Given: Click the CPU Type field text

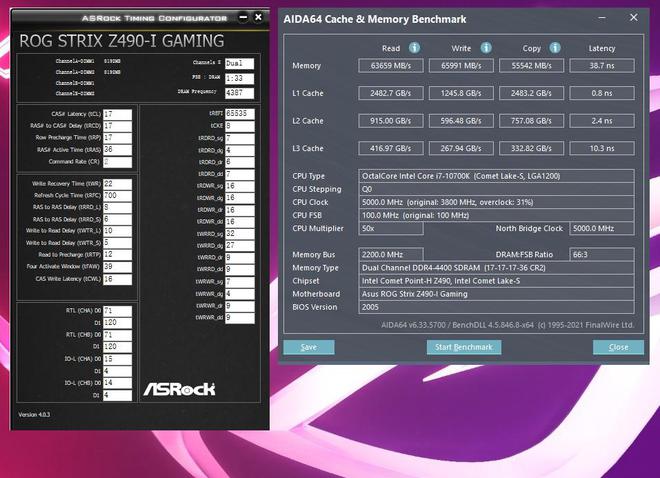Looking at the screenshot, I should [x=496, y=176].
